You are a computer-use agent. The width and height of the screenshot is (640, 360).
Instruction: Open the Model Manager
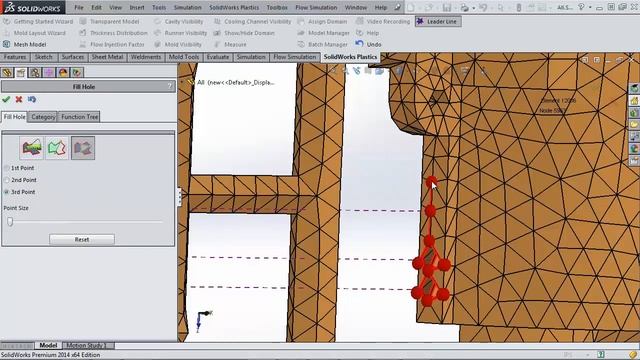pos(324,33)
